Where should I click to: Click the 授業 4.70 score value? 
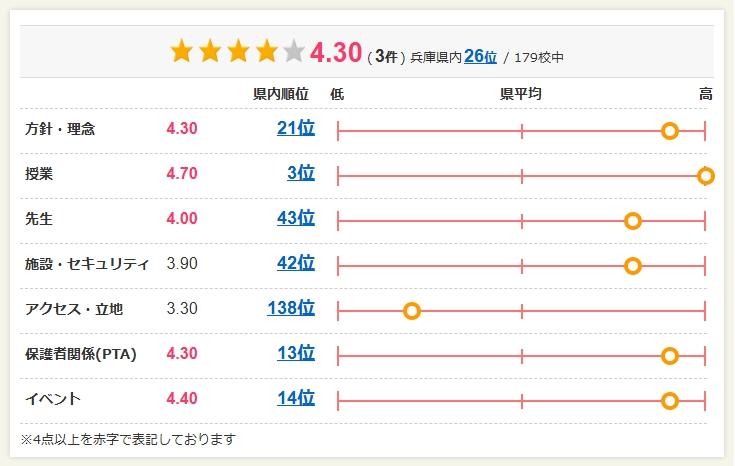182,173
